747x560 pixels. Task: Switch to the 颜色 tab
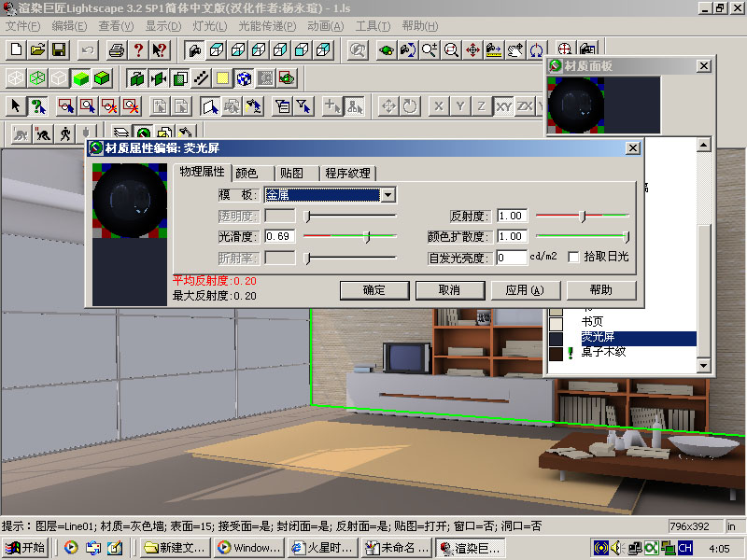coord(247,174)
